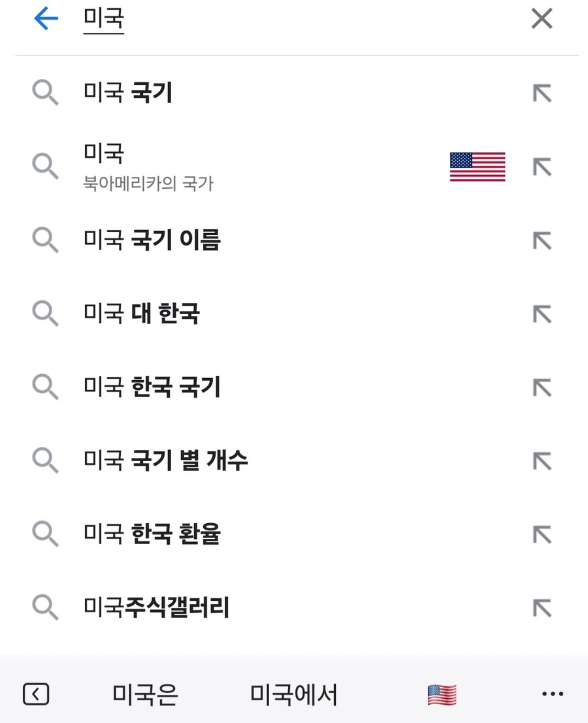Image resolution: width=588 pixels, height=723 pixels.
Task: Tap the US flag thumbnail image
Action: (x=477, y=168)
